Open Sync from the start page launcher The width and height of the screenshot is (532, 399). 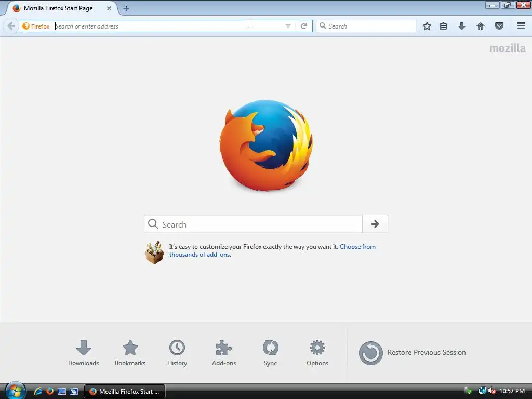click(270, 353)
